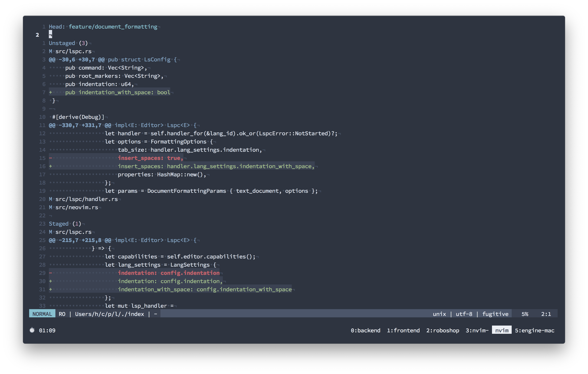
Task: Click added line indentation_with_space: config.indentation_with_space
Action: (x=170, y=289)
